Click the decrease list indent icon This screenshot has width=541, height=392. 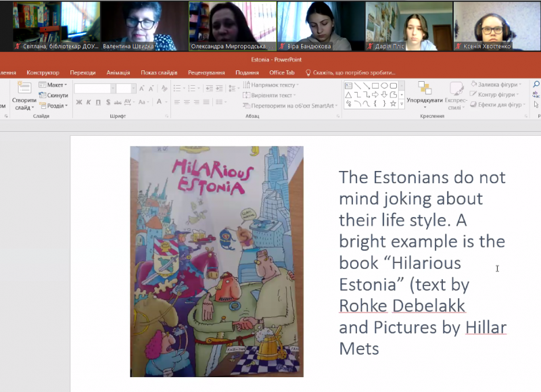click(210, 89)
